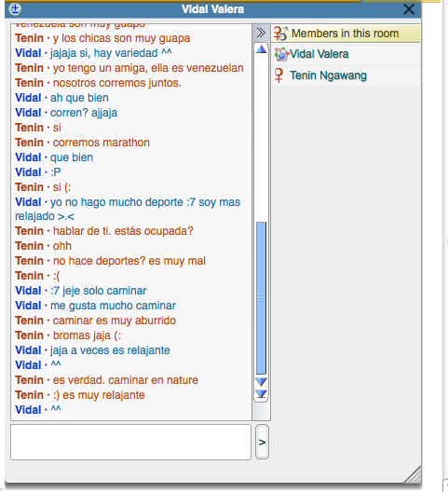
Task: Send message with the arrow button
Action: pos(262,442)
